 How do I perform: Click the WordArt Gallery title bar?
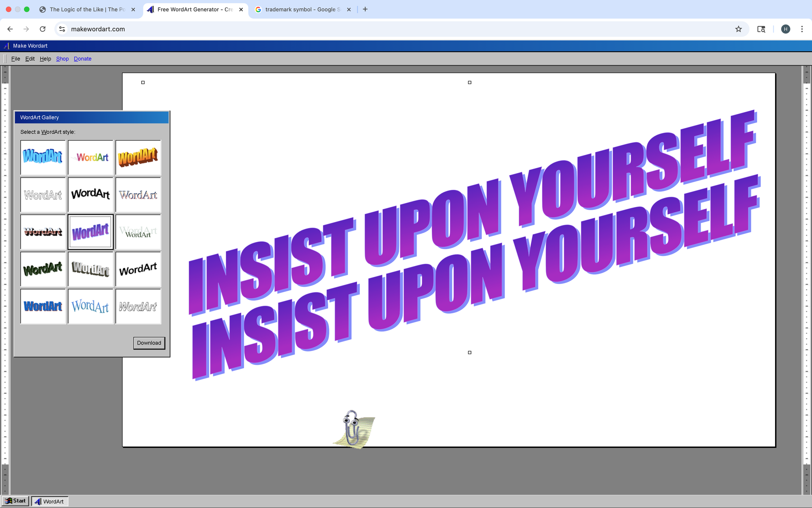[92, 117]
